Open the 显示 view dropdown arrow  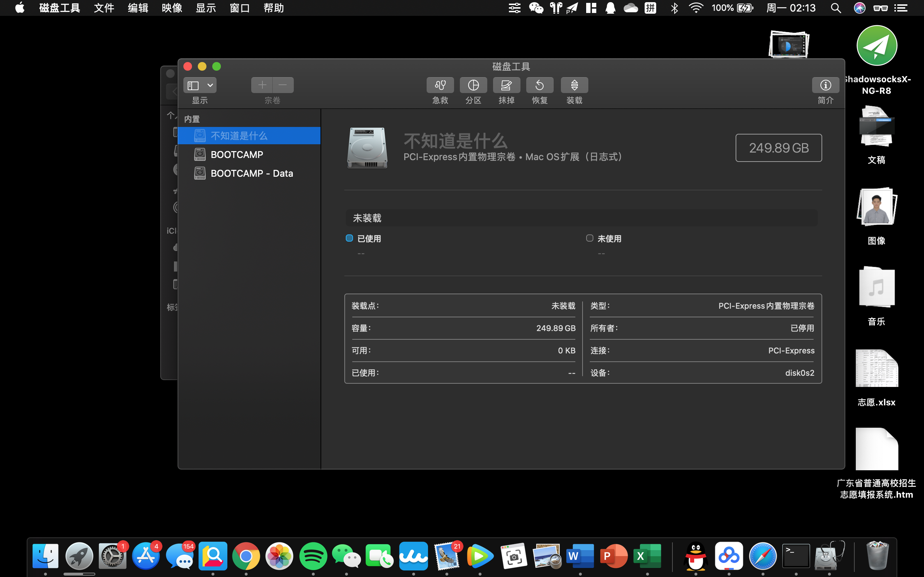[210, 85]
